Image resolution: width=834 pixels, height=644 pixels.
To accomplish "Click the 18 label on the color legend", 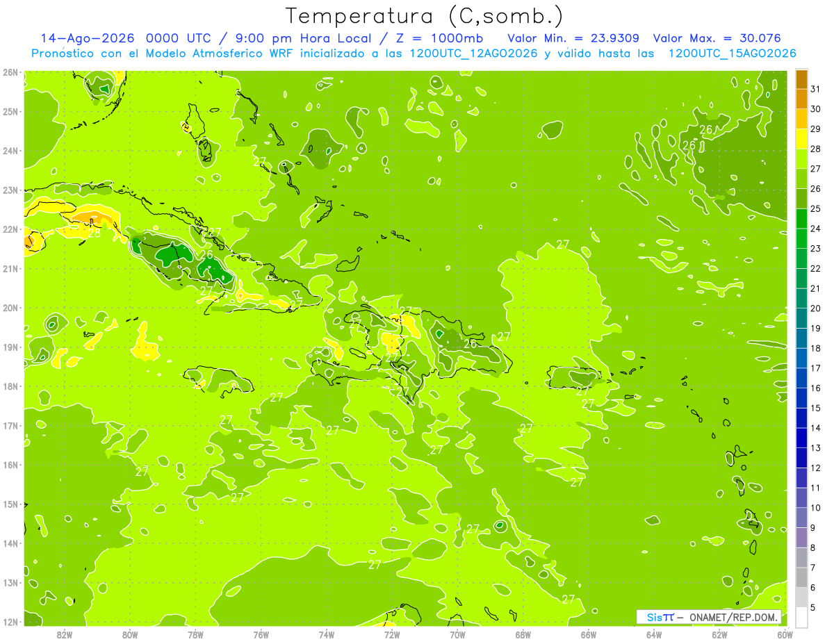I will click(816, 348).
